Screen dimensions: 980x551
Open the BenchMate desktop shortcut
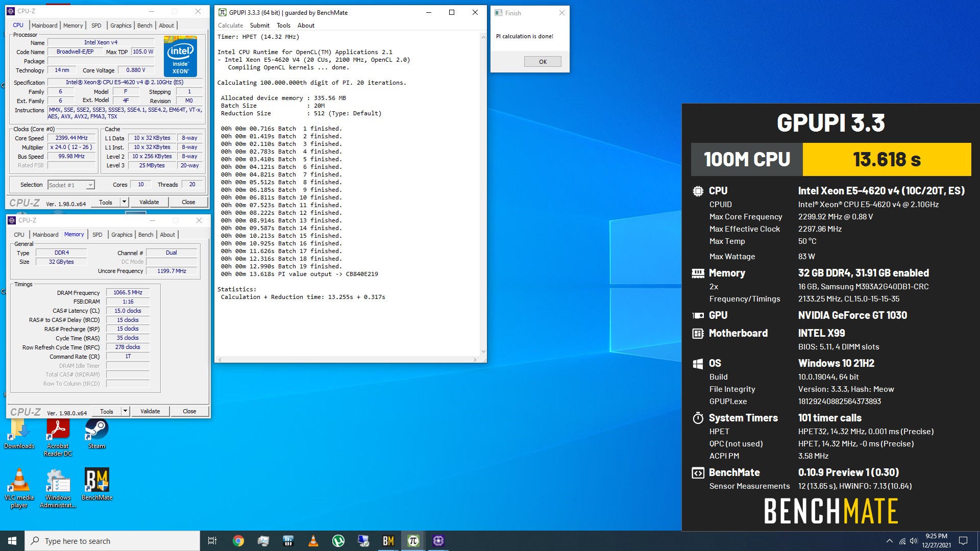point(96,485)
